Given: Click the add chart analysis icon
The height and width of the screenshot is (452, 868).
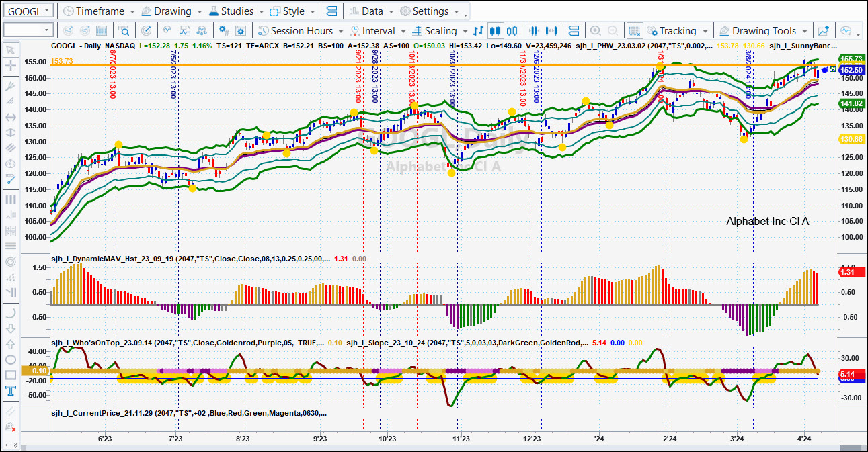Looking at the screenshot, I should pyautogui.click(x=823, y=30).
